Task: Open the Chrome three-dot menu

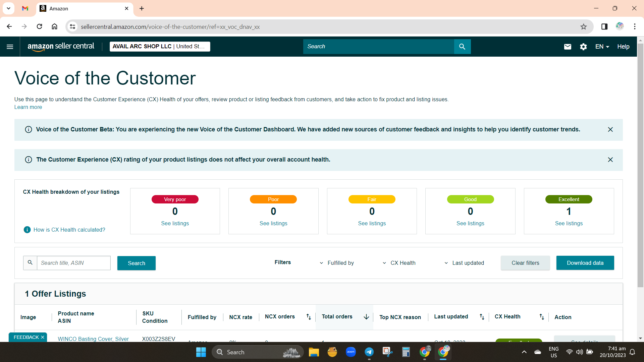Action: coord(635,26)
